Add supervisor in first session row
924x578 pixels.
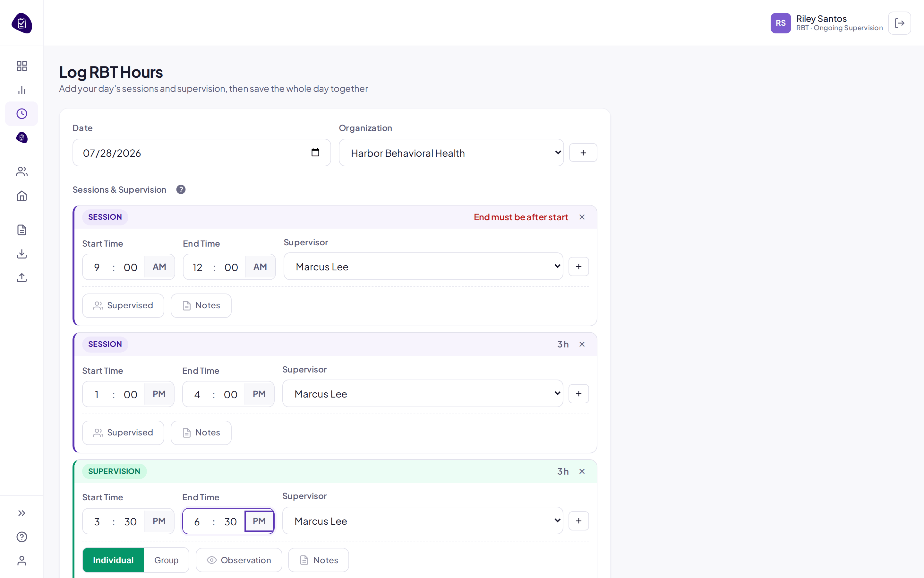pos(578,267)
